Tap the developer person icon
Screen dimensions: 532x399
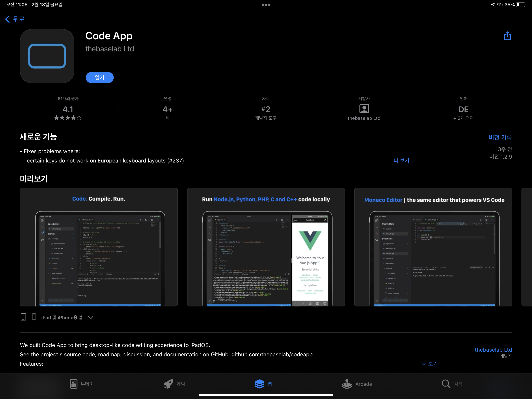[364, 109]
